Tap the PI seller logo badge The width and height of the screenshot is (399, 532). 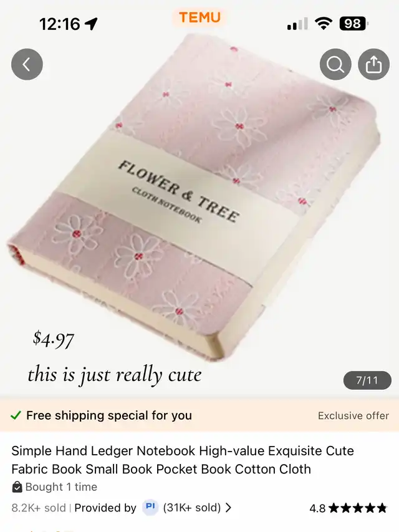click(x=150, y=507)
